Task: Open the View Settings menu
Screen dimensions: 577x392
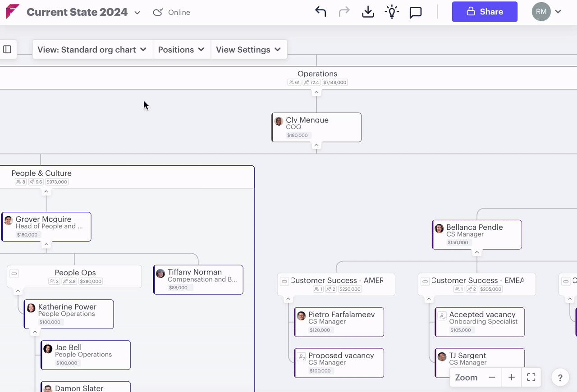Action: pyautogui.click(x=248, y=50)
